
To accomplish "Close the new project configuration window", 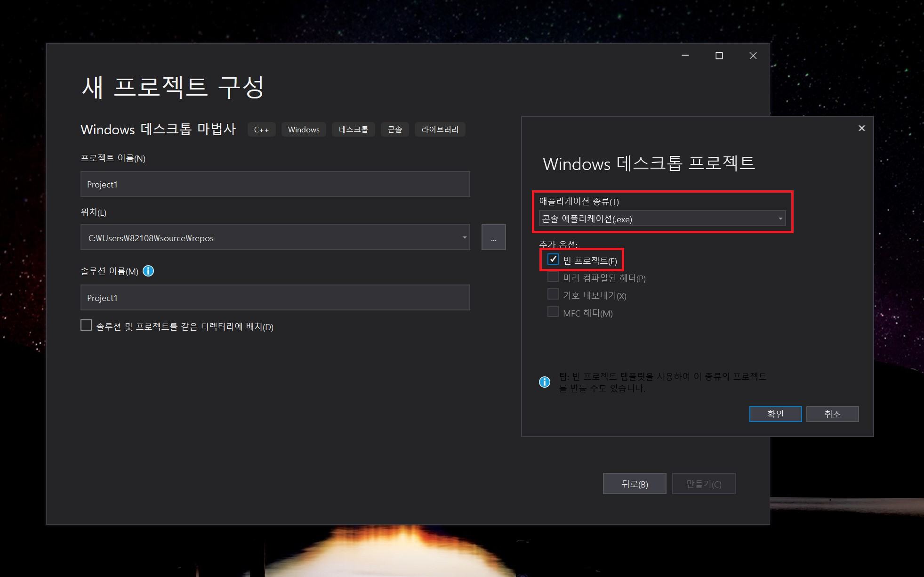I will (753, 56).
